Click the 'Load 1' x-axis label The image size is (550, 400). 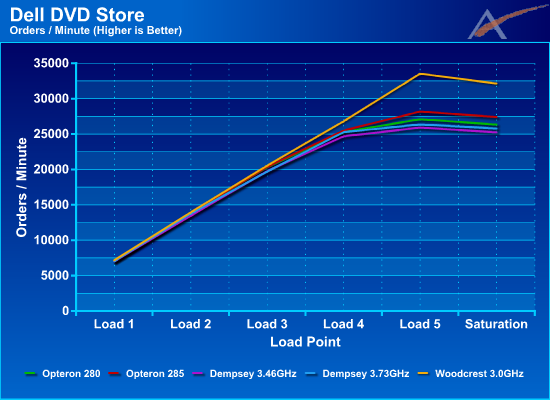(114, 324)
